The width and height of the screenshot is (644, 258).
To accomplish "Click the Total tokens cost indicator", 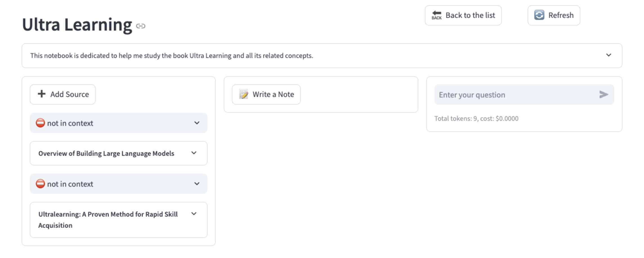I will point(476,118).
